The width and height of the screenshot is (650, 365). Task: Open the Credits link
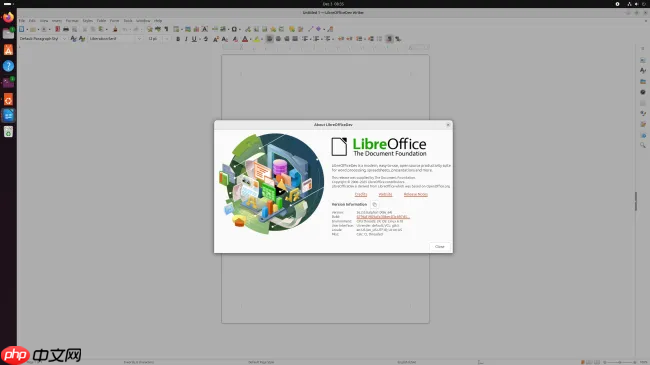point(361,195)
